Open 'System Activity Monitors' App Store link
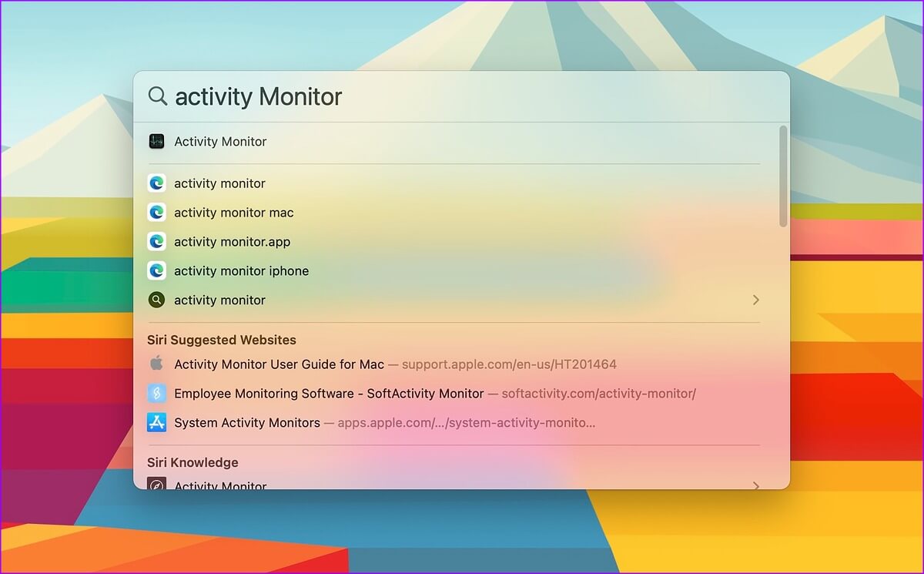The height and width of the screenshot is (574, 924). coord(247,423)
